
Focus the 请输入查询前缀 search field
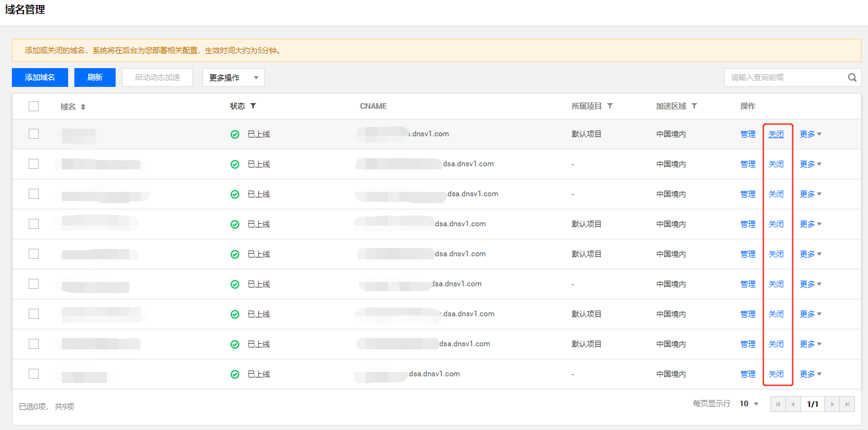point(784,77)
